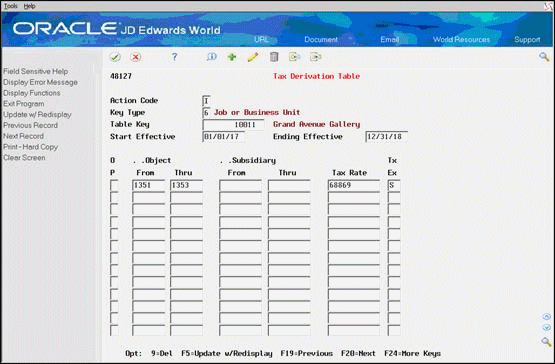The width and height of the screenshot is (555, 364).
Task: Click the Ending Effective date field
Action: pos(387,137)
